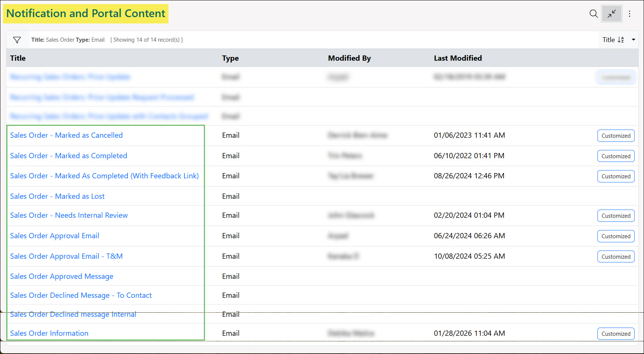Open Sales Order Declined Message - To Contact

[x=81, y=295]
